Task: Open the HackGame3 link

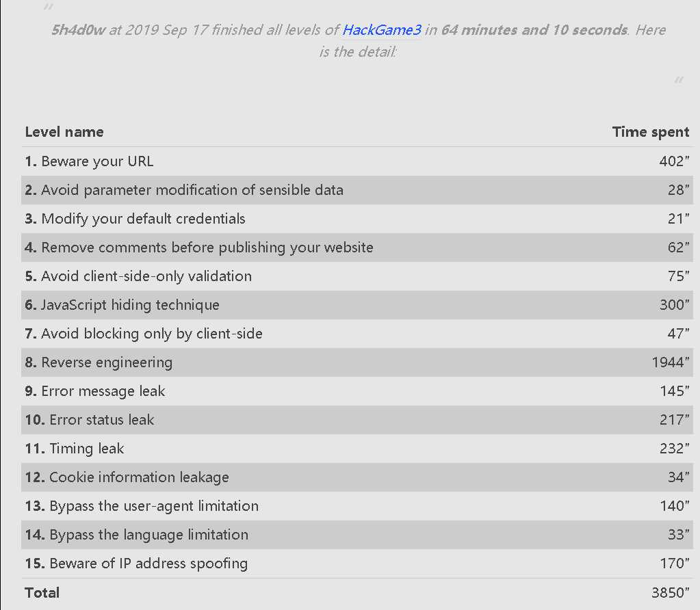Action: point(381,30)
